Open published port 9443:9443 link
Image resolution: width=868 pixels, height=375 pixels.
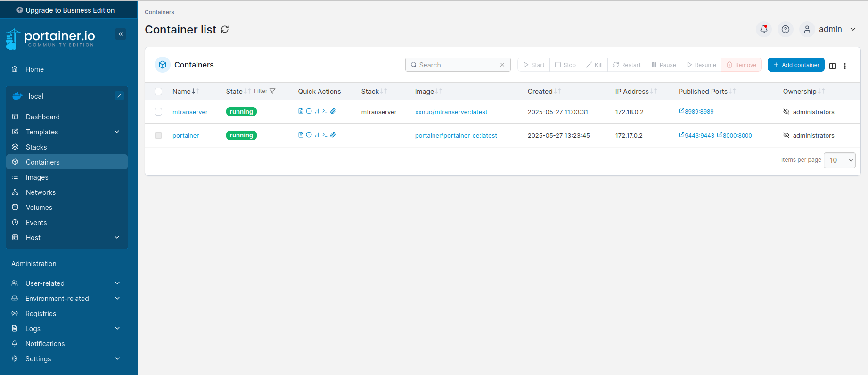pos(696,135)
